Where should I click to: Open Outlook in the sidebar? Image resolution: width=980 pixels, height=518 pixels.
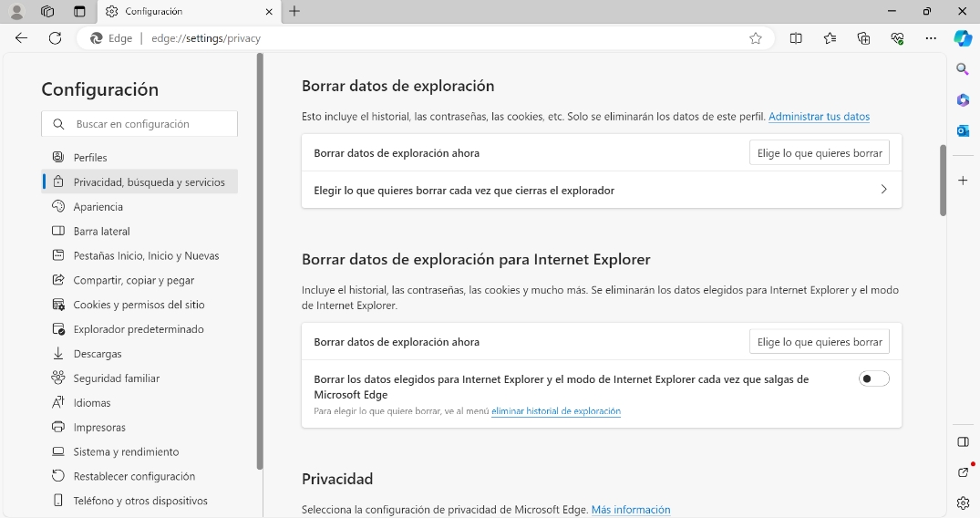tap(963, 130)
